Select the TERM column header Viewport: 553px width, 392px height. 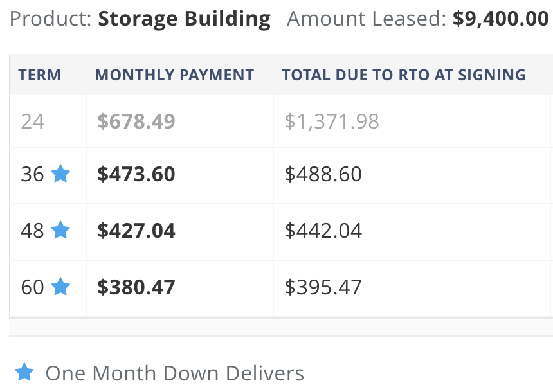click(x=39, y=75)
